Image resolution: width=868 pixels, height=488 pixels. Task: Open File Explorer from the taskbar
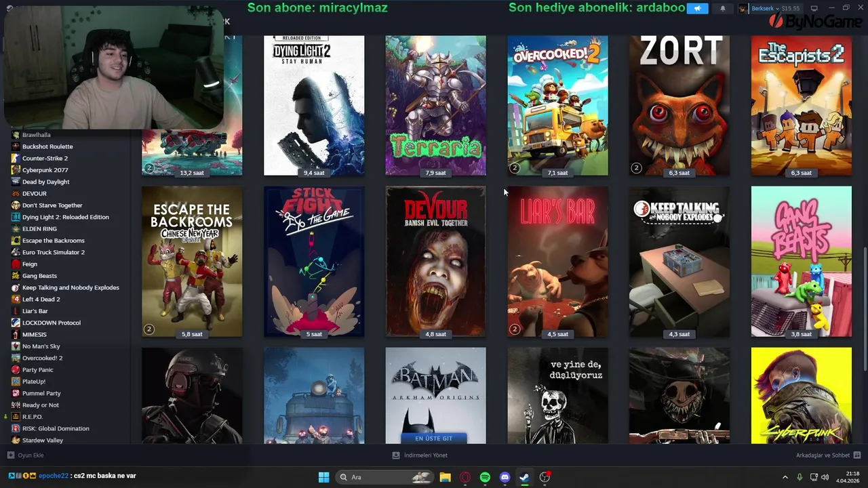(445, 477)
